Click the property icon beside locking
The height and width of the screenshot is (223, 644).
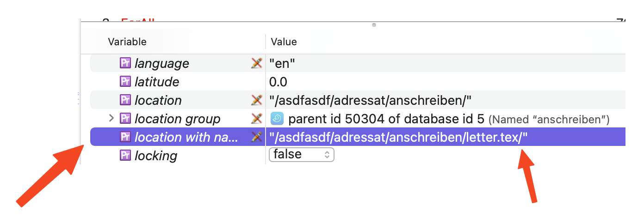click(x=125, y=156)
